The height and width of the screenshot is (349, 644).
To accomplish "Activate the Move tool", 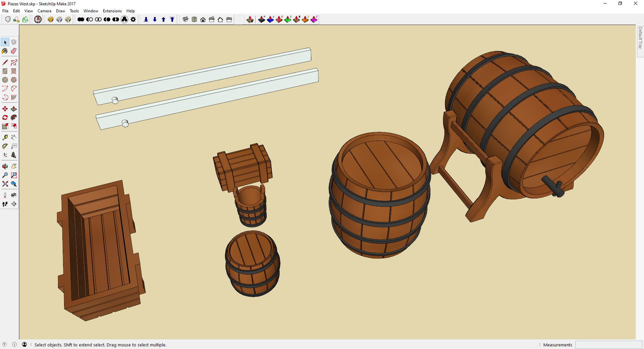I will pyautogui.click(x=5, y=109).
